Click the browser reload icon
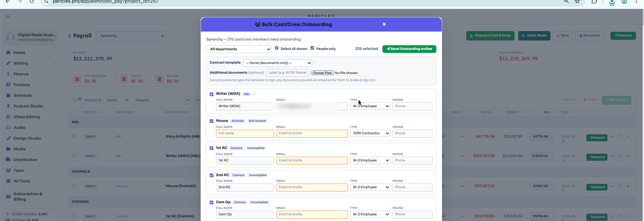The height and width of the screenshot is (221, 644). click(x=32, y=2)
